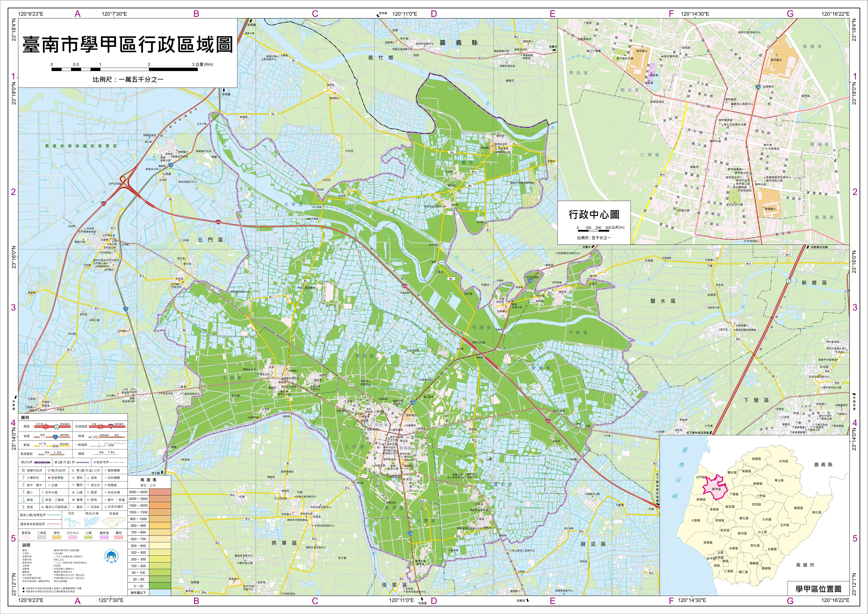Click the 郵局 envelope symbol in legend
The height and width of the screenshot is (614, 868).
[x=88, y=500]
